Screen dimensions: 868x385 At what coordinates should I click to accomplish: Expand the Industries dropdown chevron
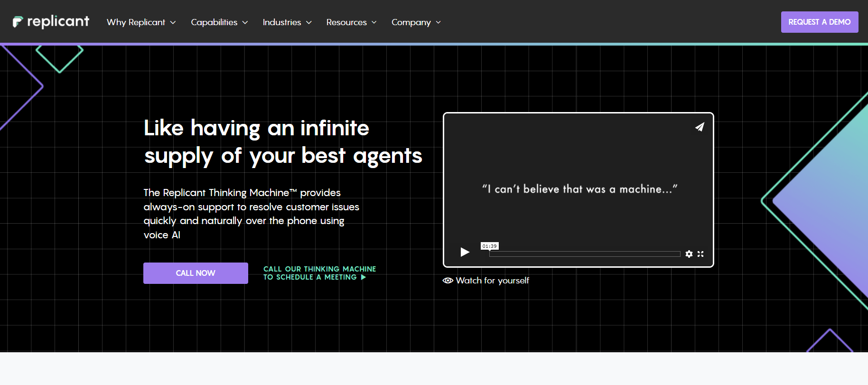[x=309, y=22]
